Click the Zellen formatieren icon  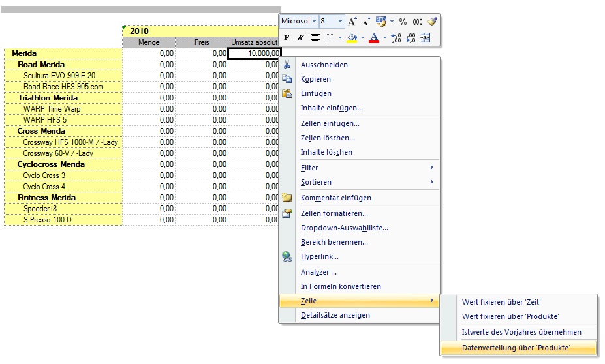(x=287, y=213)
